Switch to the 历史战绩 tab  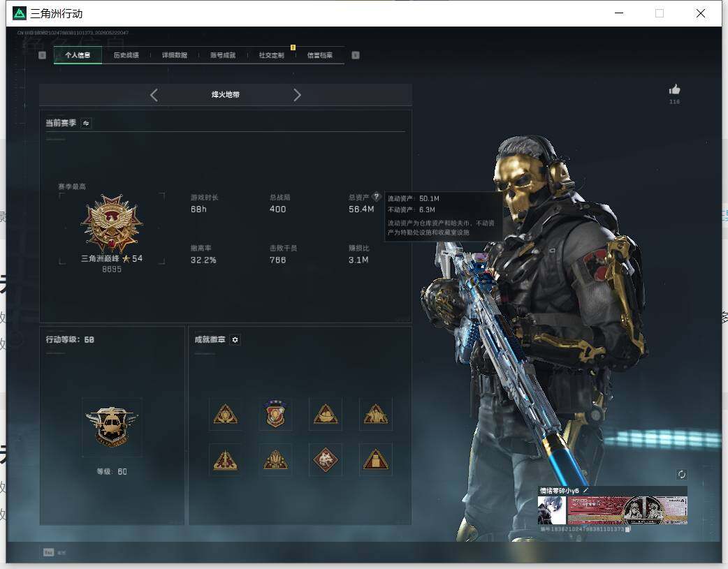(126, 55)
